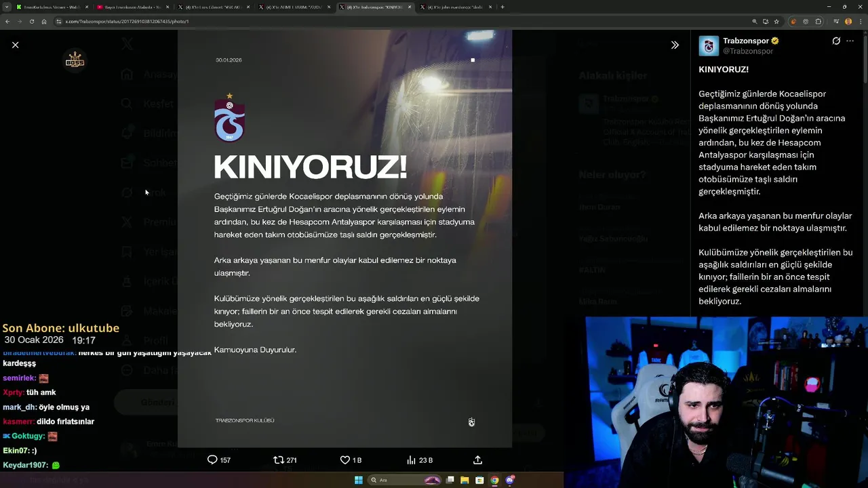Viewport: 868px width, 488px height.
Task: Click the Windows Start button
Action: pyautogui.click(x=359, y=480)
